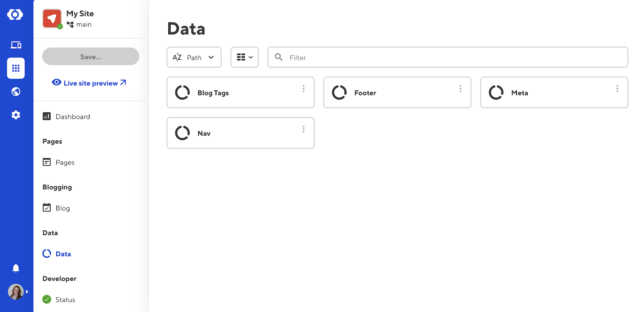Select the apps grid sidebar icon
Viewport: 644px width, 312px height.
click(x=16, y=68)
